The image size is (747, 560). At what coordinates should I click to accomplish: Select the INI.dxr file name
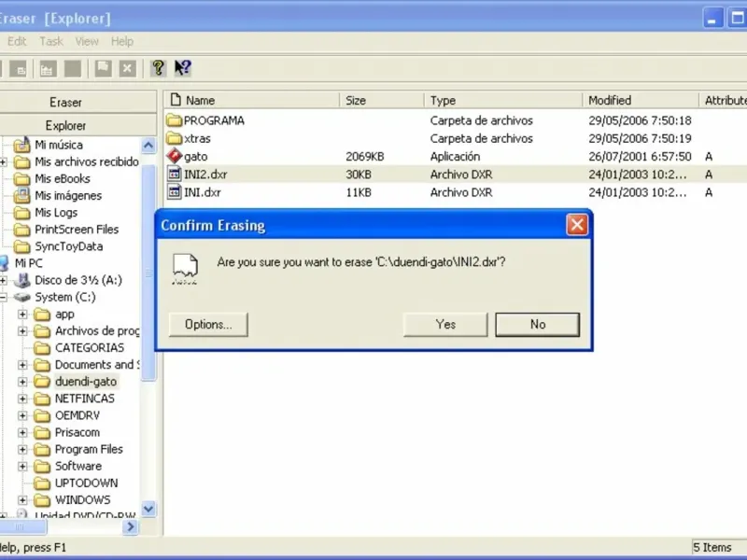click(203, 192)
